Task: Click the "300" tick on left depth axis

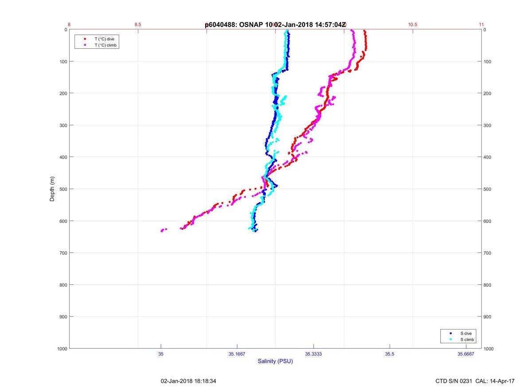Action: tap(63, 125)
